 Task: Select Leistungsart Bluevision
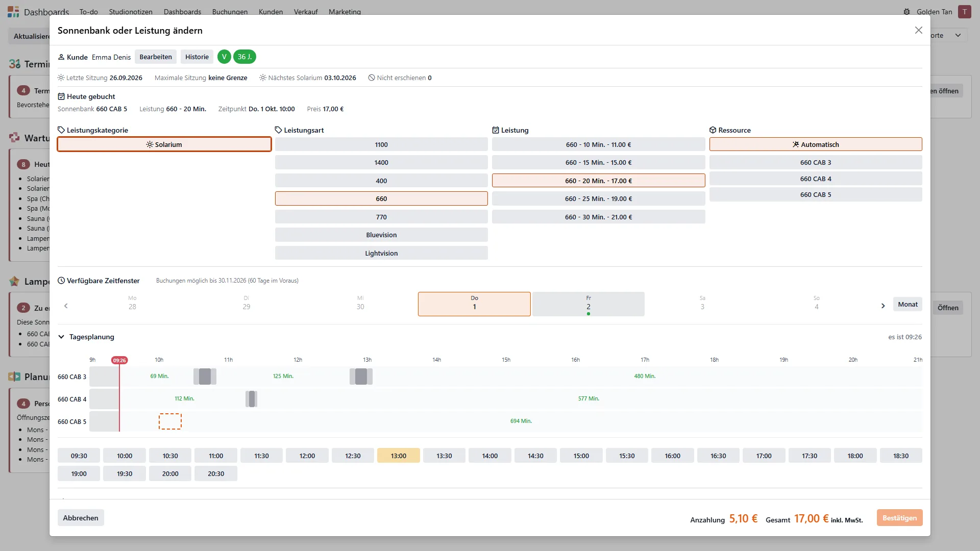point(381,235)
